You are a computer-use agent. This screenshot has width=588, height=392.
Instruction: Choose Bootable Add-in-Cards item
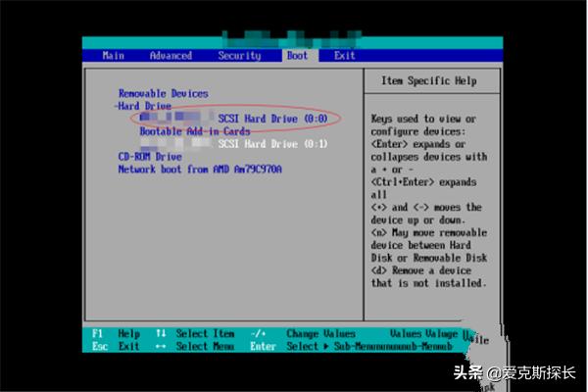[194, 131]
